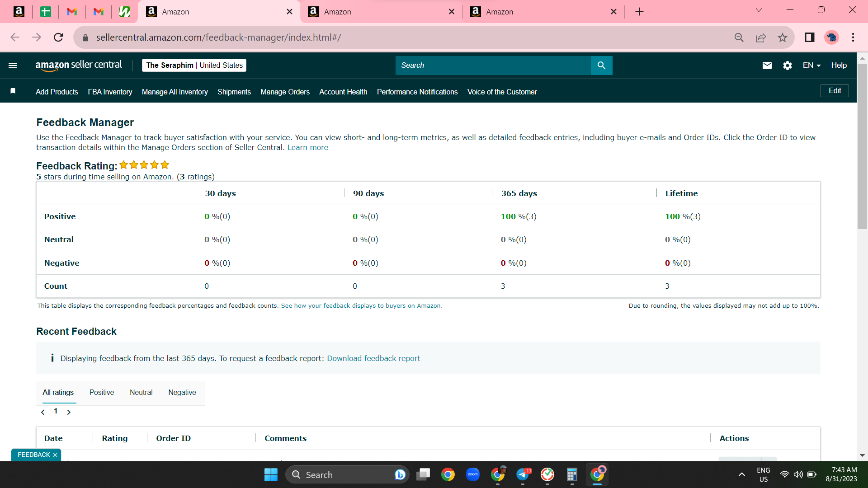Open Manage All Inventory menu item
The image size is (868, 488).
click(x=175, y=92)
